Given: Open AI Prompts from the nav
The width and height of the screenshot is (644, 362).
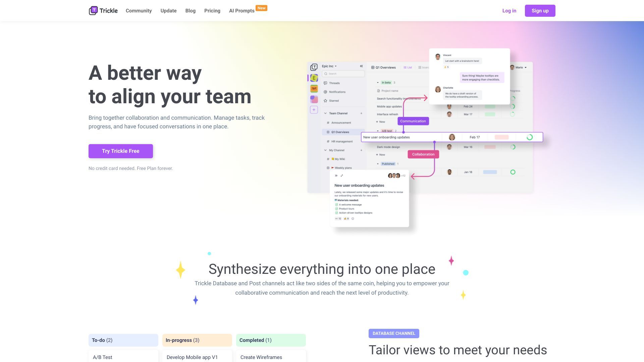Looking at the screenshot, I should [x=241, y=11].
